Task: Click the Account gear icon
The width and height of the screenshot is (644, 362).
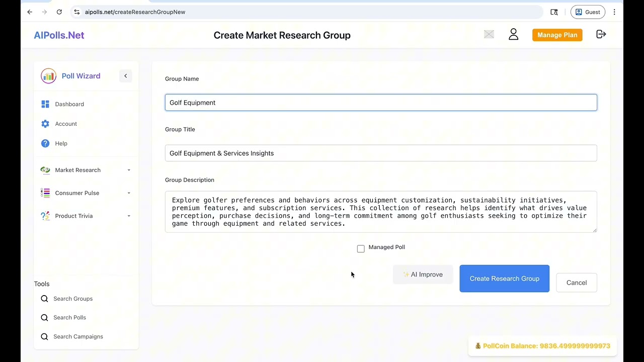Action: (45, 124)
